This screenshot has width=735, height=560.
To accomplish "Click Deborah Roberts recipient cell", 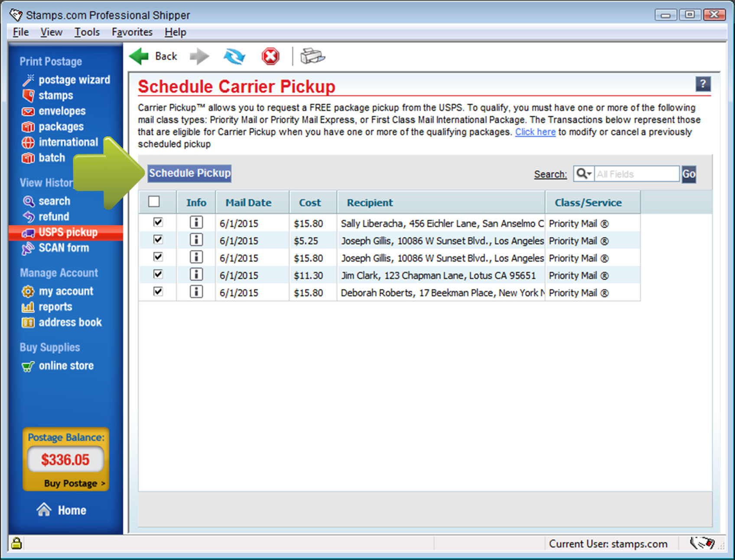I will click(x=441, y=293).
